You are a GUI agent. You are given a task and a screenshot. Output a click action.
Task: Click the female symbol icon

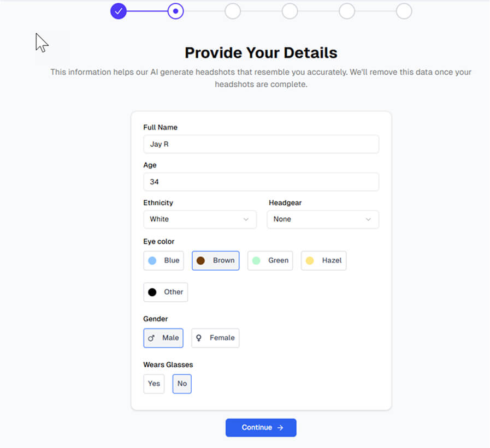pyautogui.click(x=200, y=338)
